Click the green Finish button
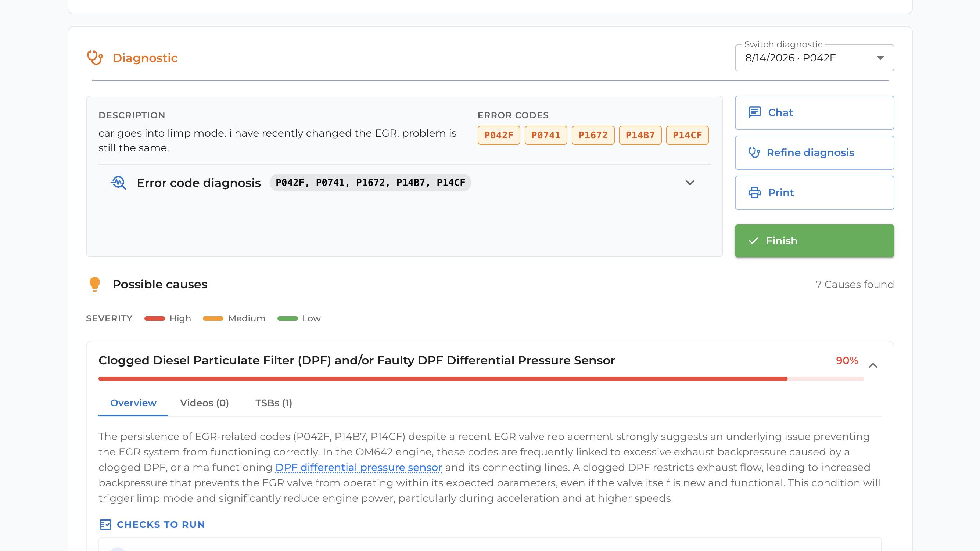980x551 pixels. point(814,241)
